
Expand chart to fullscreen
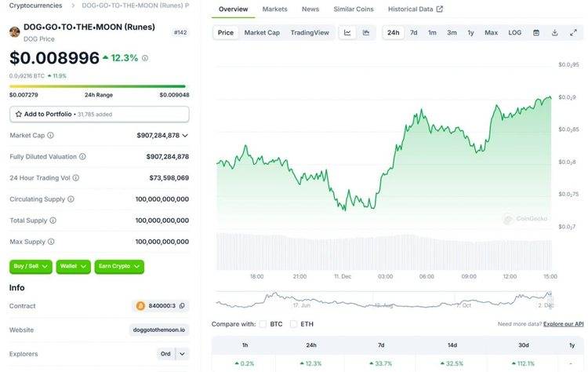pos(573,33)
